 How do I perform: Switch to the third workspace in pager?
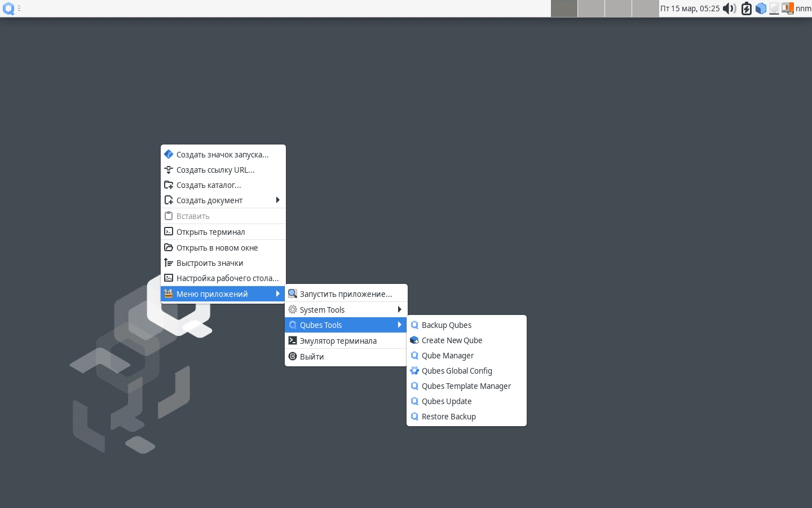(618, 8)
